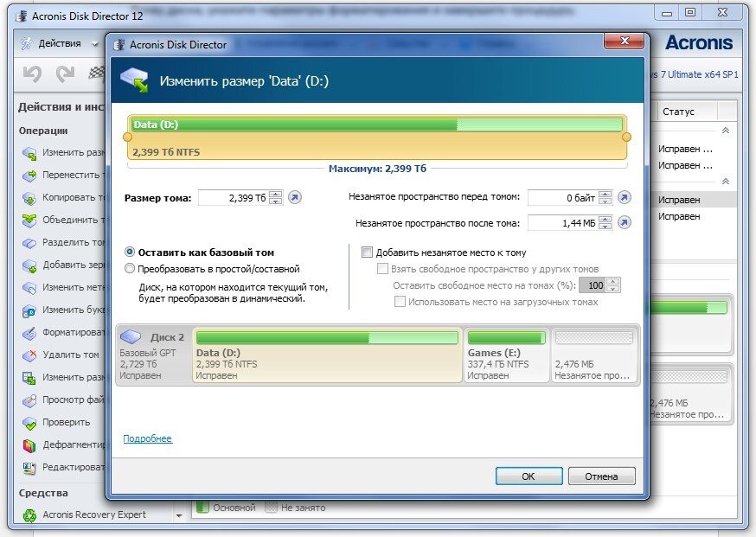Image resolution: width=756 pixels, height=537 pixels.
Task: Select 'Преобразовать в простой/составной' option
Action: 130,268
